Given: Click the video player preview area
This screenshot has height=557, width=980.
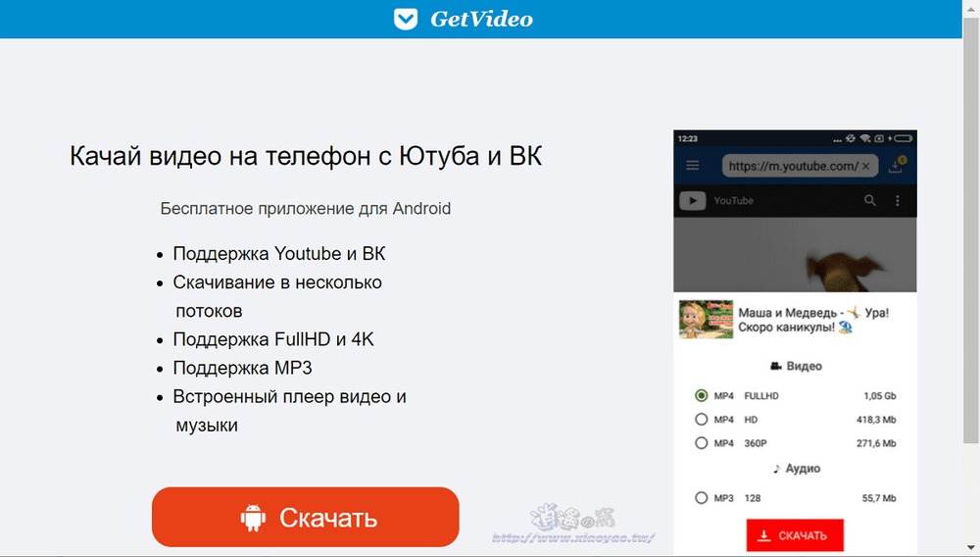Looking at the screenshot, I should coord(795,253).
